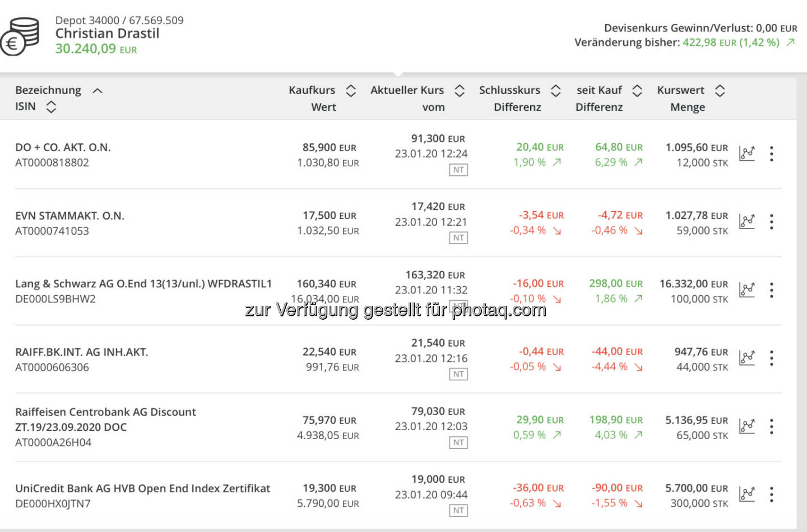Viewport: 807px width, 532px height.
Task: Sort by seit Kauf column
Action: click(x=637, y=91)
